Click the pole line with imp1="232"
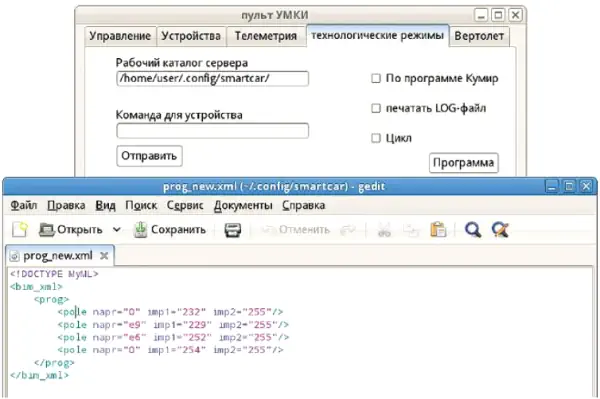 point(170,312)
